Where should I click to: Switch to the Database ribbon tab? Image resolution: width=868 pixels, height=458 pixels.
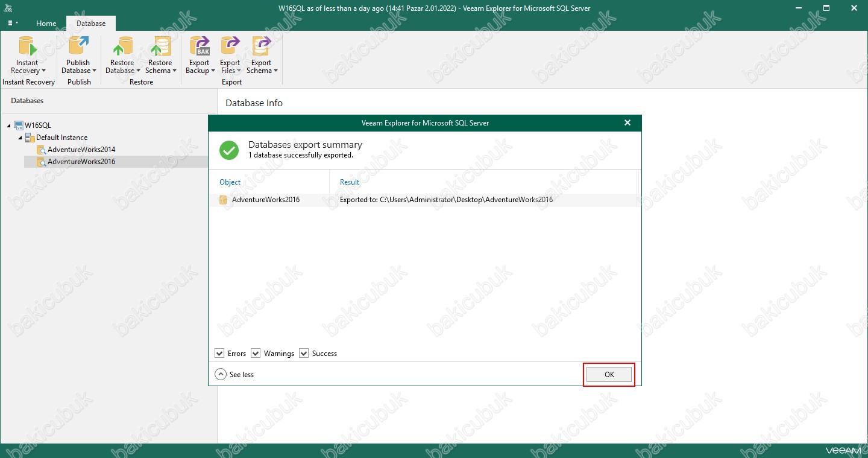coord(91,24)
